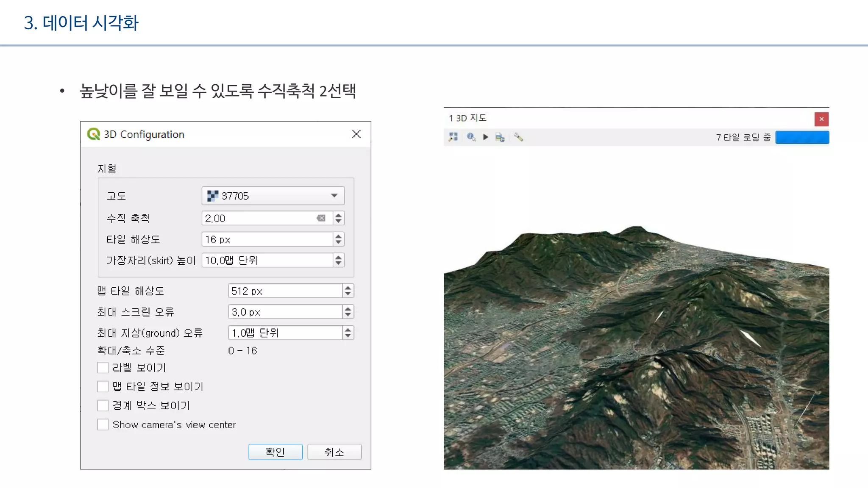868x488 pixels.
Task: Increase 최대 지상(ground) 오류 with up arrow
Action: 348,330
